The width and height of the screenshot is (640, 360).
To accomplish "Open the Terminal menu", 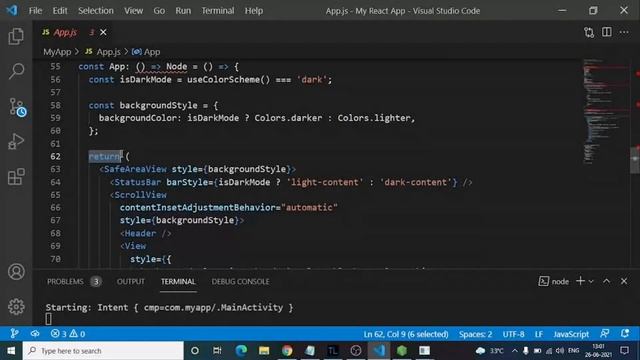I will 218,11.
